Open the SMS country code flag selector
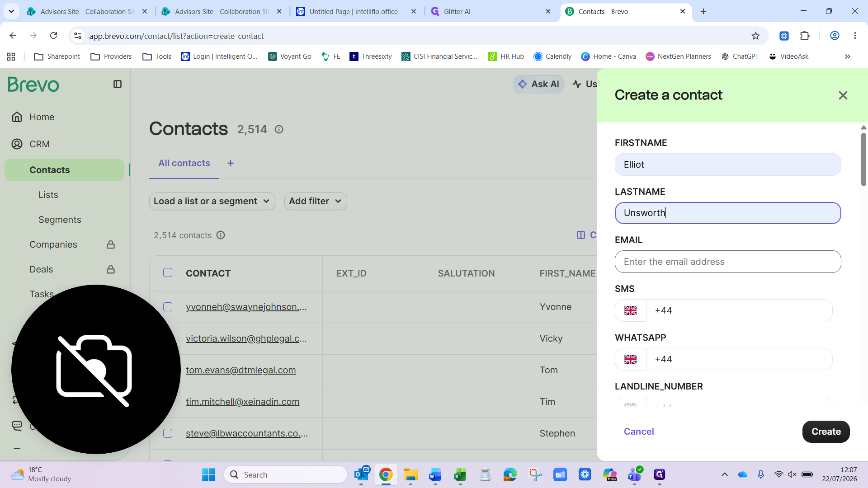The width and height of the screenshot is (868, 488). [630, 310]
